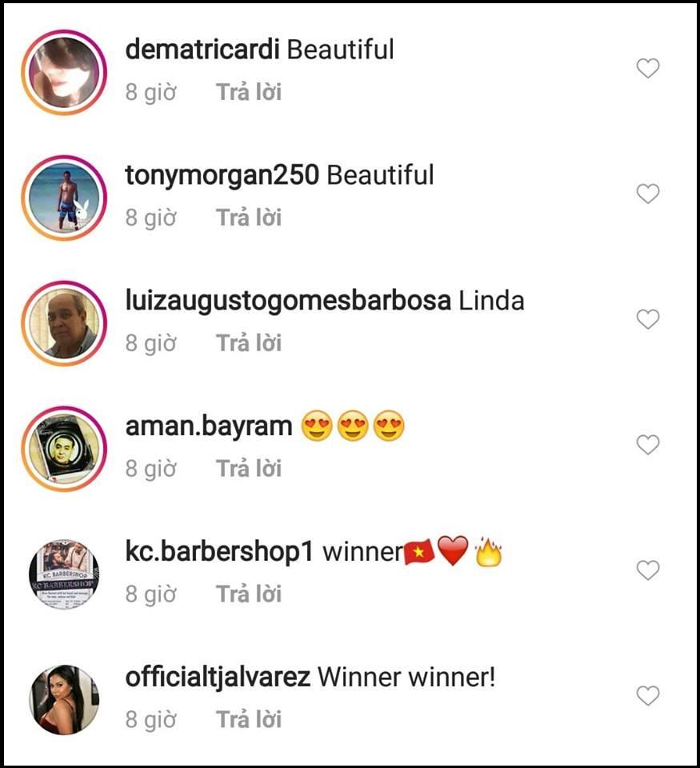Viewport: 700px width, 768px height.
Task: Open the kc.barbershop1 username link
Action: pyautogui.click(x=219, y=551)
